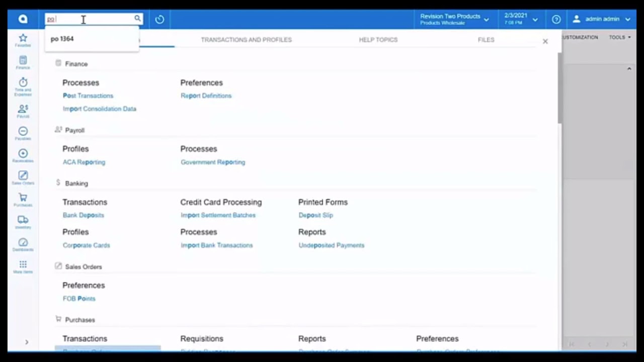Click the Finance section heading

76,64
